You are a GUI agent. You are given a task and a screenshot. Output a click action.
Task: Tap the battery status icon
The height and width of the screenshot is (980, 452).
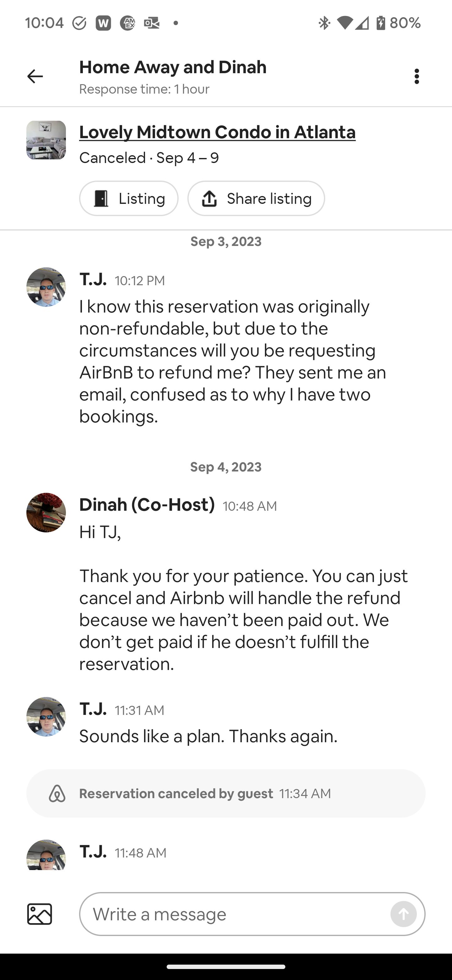(380, 23)
